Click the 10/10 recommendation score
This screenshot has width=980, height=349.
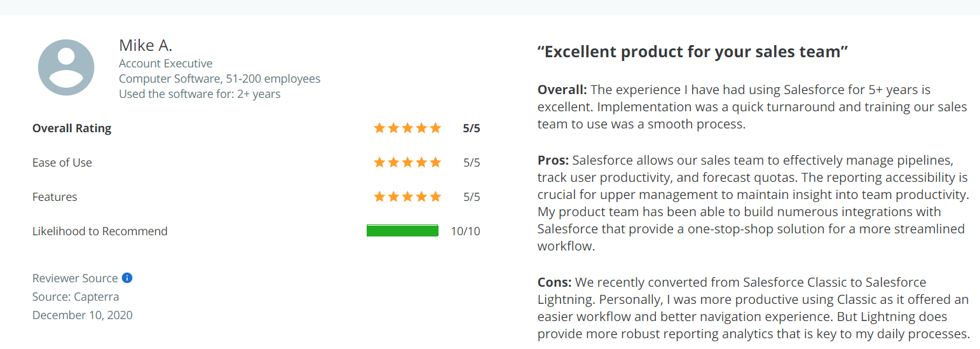465,231
